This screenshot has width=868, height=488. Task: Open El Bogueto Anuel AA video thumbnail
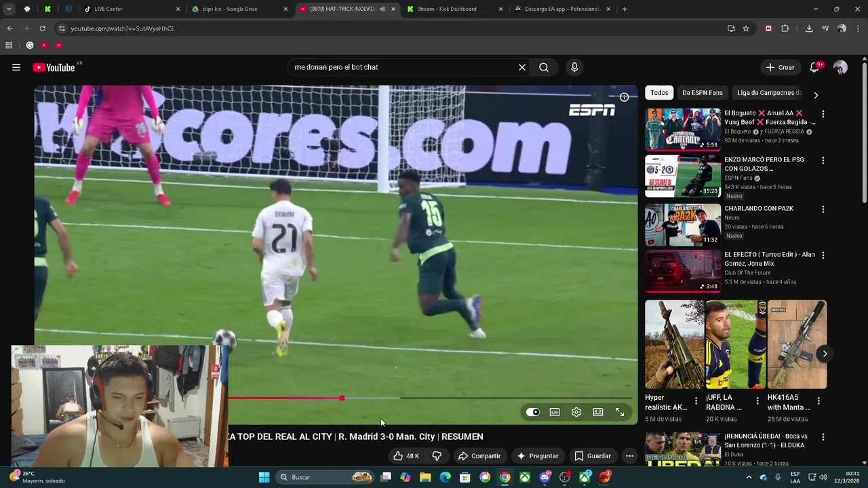(683, 129)
